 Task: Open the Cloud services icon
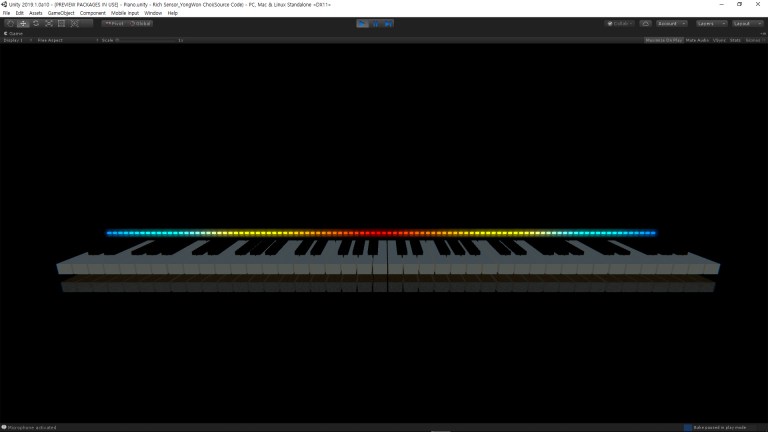[x=645, y=23]
